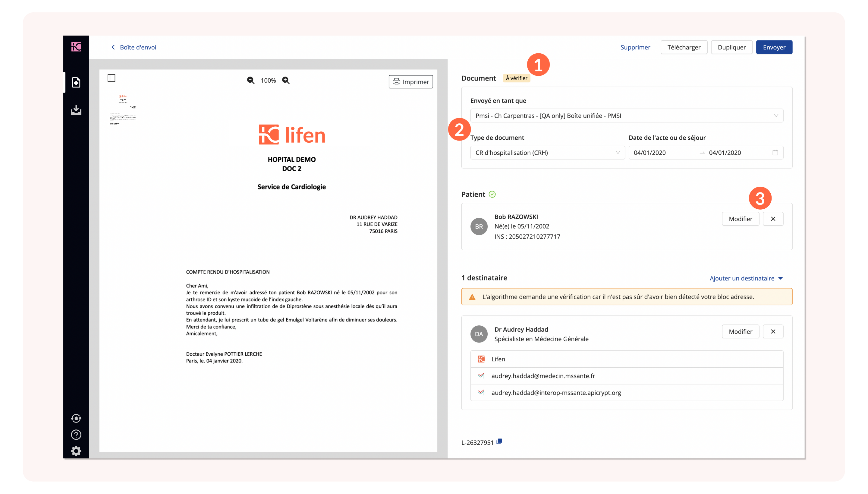Click the À vérifier status badge
The width and height of the screenshot is (868, 494).
[516, 78]
